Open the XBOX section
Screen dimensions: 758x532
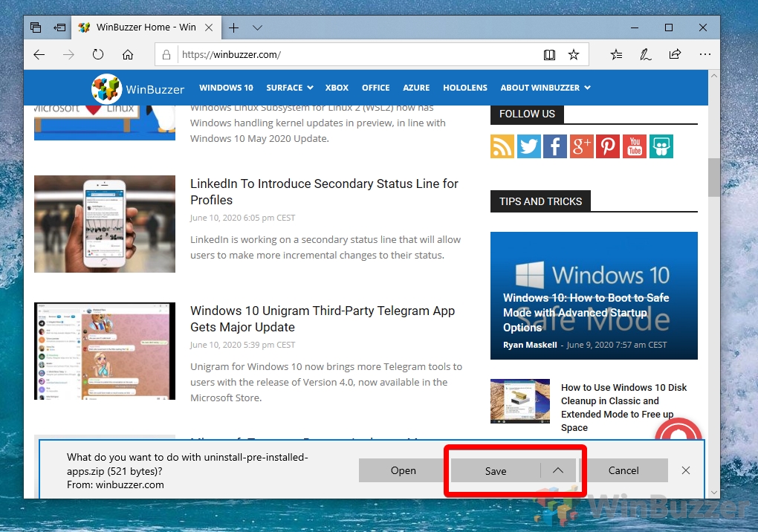click(337, 88)
